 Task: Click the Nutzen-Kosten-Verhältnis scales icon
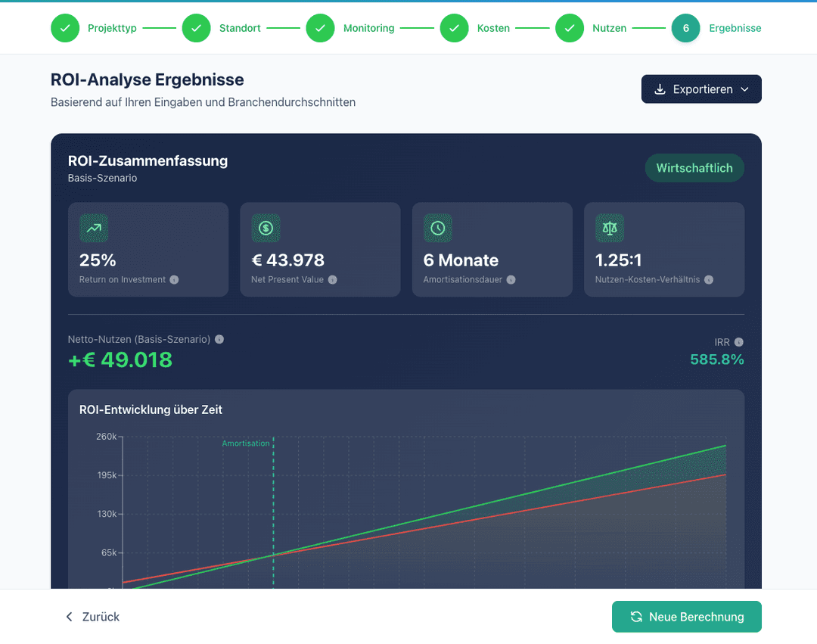click(610, 228)
